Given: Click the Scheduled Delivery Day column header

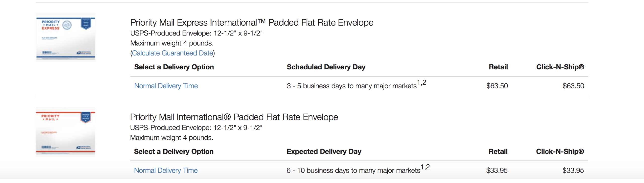Looking at the screenshot, I should click(326, 67).
